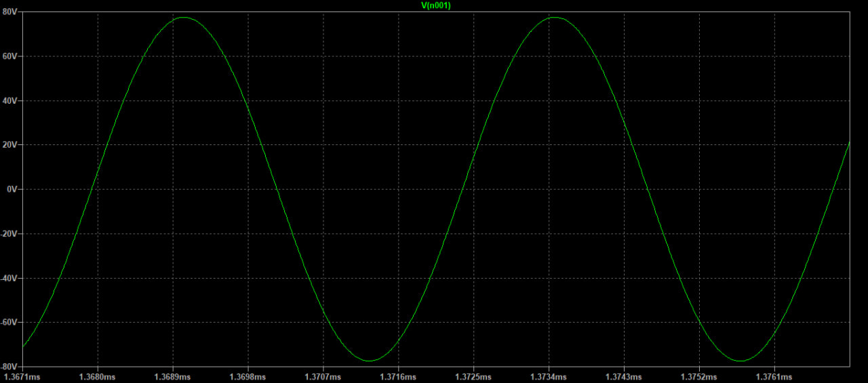Click the -40V vertical axis label

pos(9,278)
